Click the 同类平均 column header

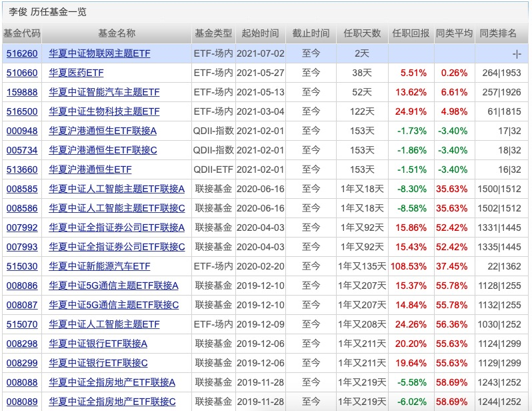454,33
